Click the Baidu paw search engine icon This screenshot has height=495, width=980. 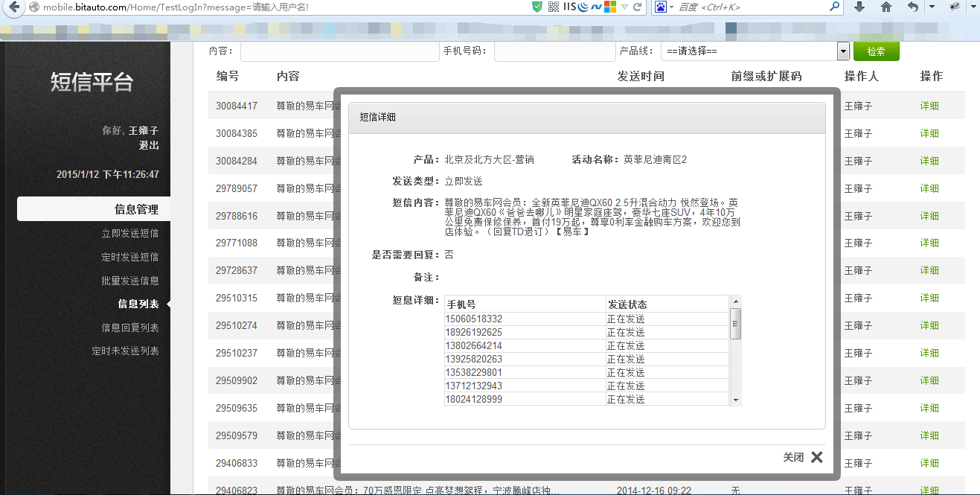click(x=660, y=7)
